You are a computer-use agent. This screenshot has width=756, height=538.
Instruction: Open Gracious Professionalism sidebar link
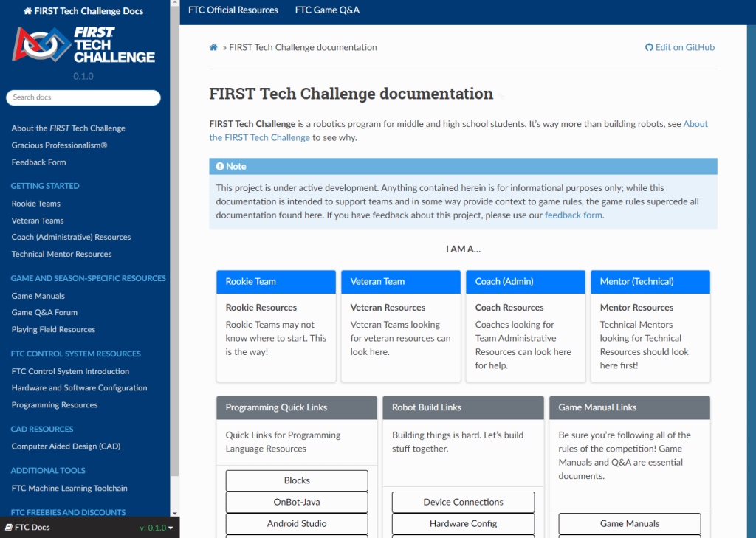coord(59,145)
